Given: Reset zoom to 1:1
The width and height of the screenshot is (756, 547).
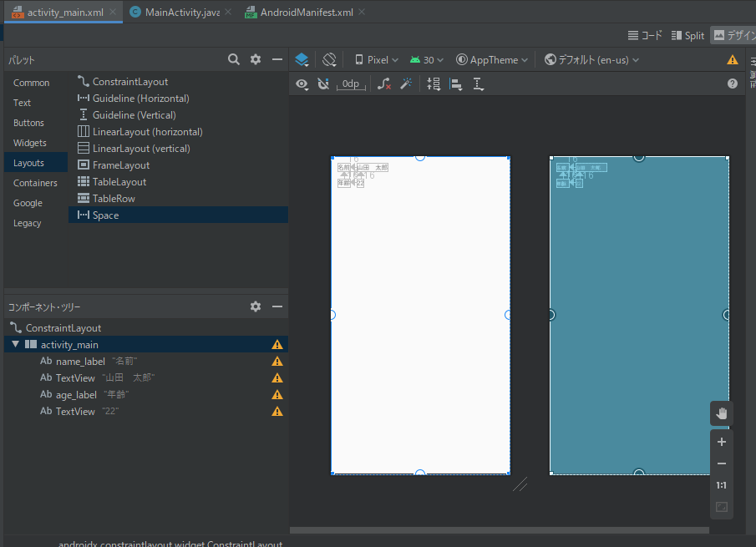Looking at the screenshot, I should click(x=722, y=485).
